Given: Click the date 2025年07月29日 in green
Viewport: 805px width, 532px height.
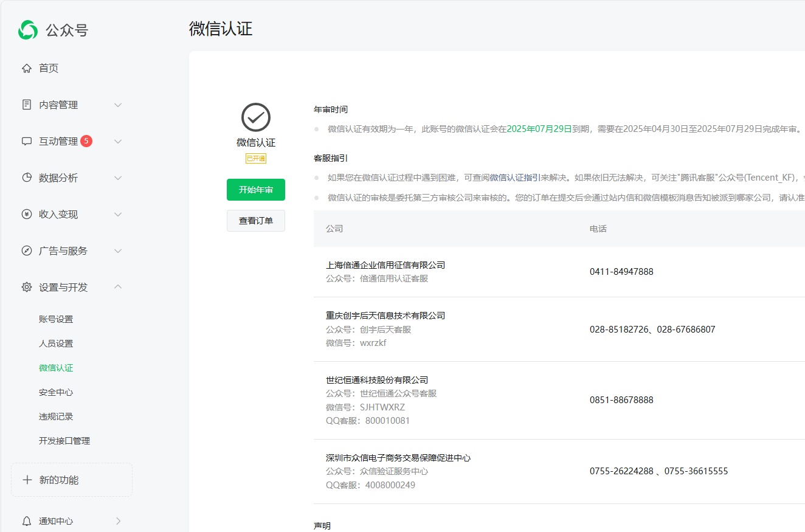Looking at the screenshot, I should [x=539, y=129].
